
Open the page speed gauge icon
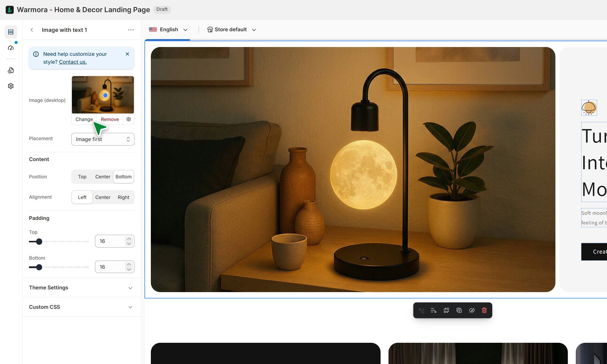[x=11, y=48]
